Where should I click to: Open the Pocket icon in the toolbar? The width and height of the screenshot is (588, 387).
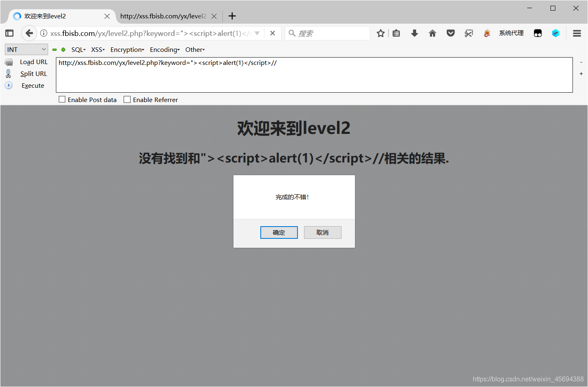[x=450, y=33]
